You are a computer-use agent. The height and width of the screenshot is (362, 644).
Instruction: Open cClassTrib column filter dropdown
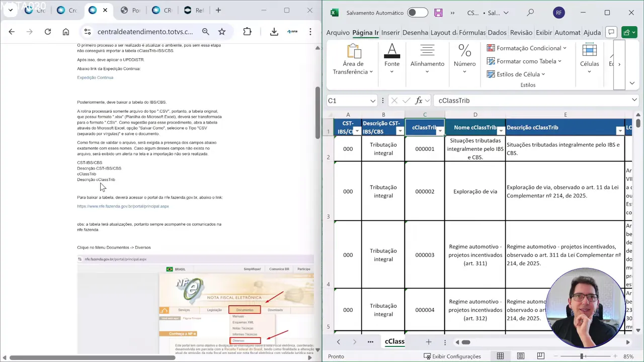click(440, 131)
